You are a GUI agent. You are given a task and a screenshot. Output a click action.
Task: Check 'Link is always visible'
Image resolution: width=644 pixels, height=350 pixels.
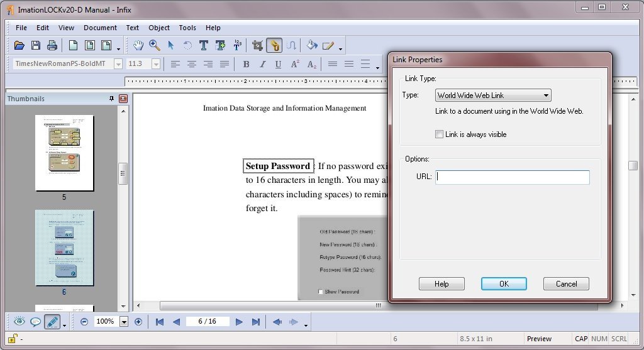point(439,134)
